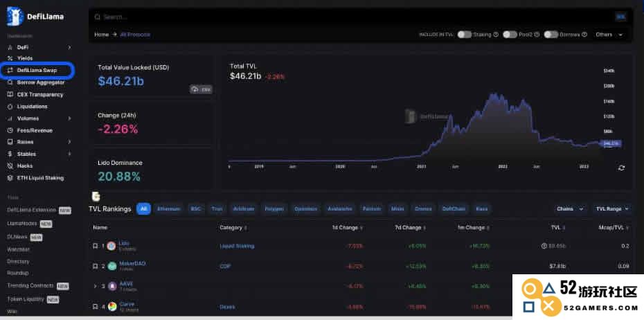Image resolution: width=644 pixels, height=320 pixels.
Task: Open the MakerDAO protocol link
Action: pos(132,263)
